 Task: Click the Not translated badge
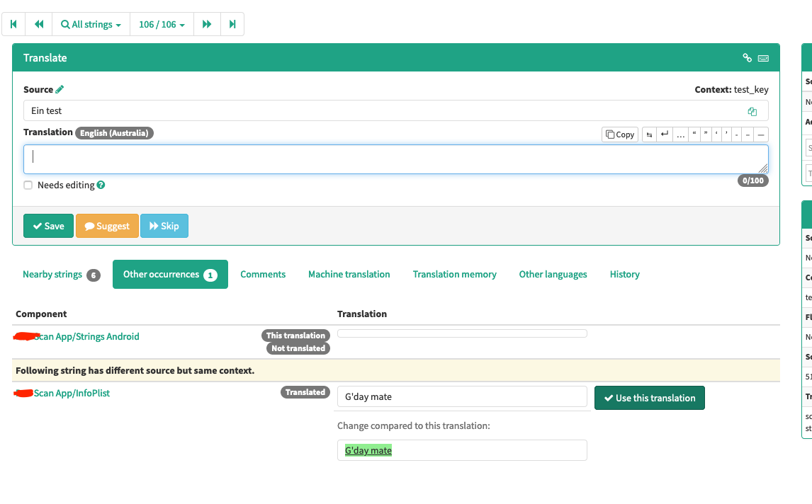coord(298,348)
